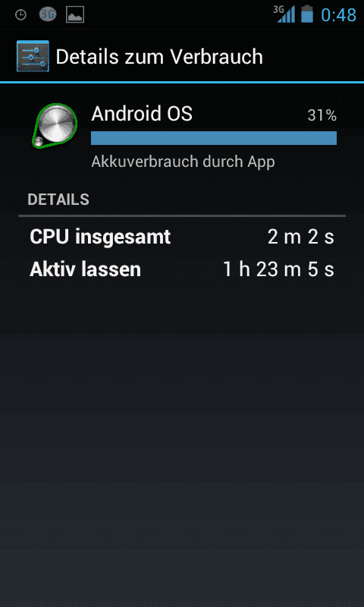This screenshot has width=364, height=607.
Task: Tap the picture notification icon
Action: (75, 15)
